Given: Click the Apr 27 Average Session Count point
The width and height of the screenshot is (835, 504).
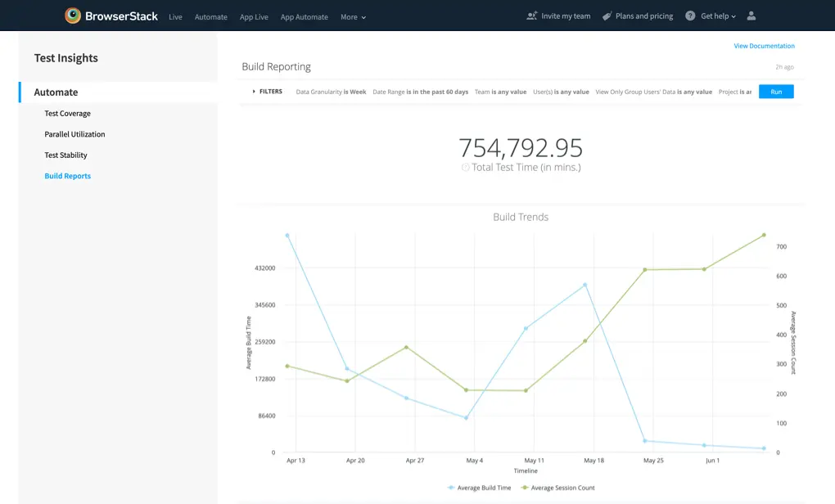Looking at the screenshot, I should [406, 347].
